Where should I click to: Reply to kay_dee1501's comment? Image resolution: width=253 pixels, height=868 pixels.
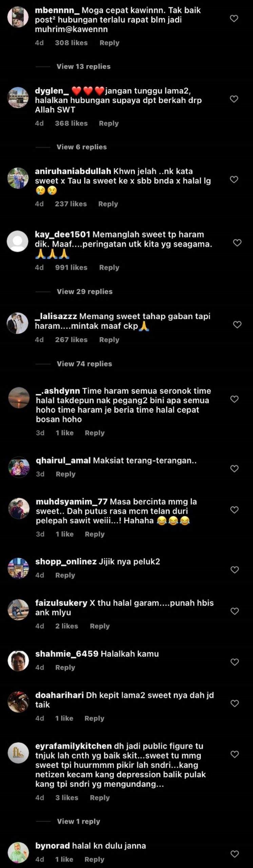tap(109, 268)
